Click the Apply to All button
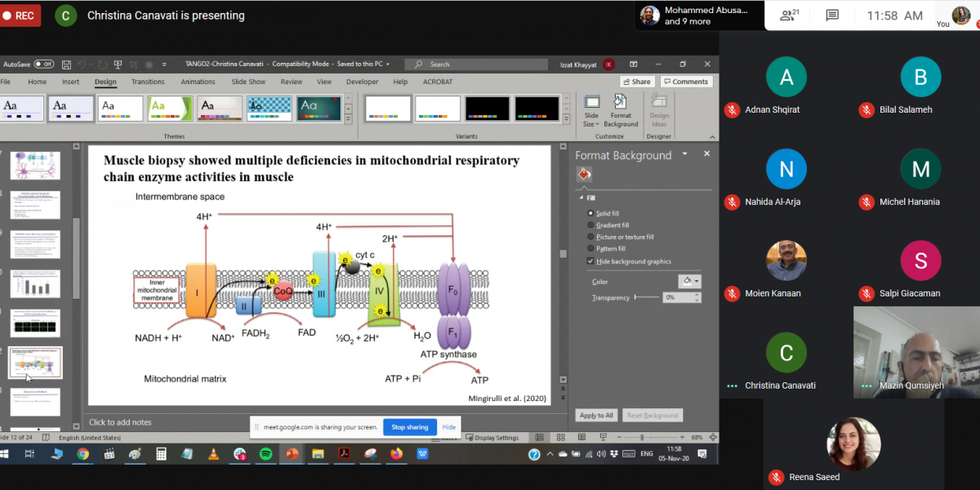 (x=596, y=416)
